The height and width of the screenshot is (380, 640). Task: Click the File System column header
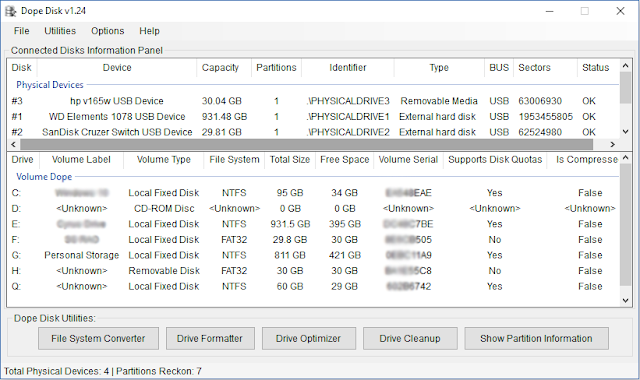pos(234,160)
